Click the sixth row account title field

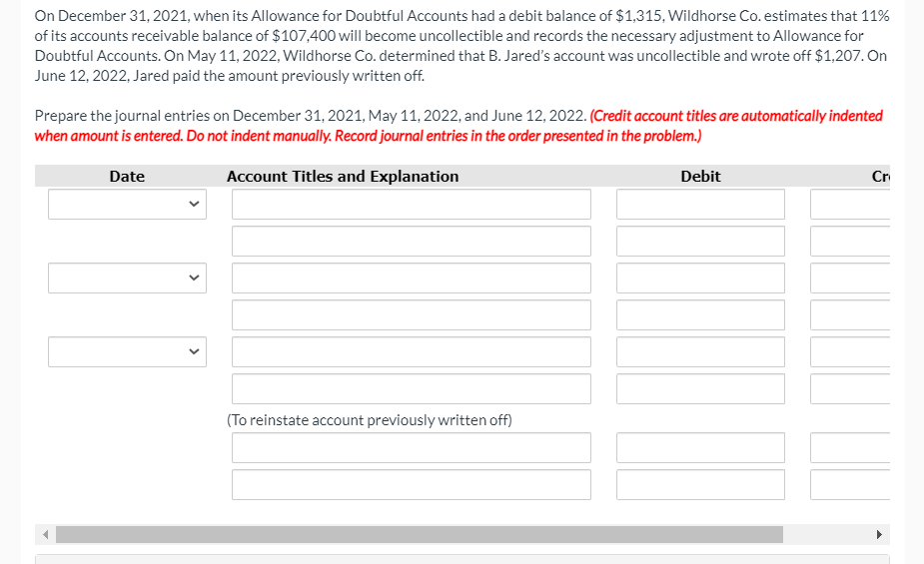pyautogui.click(x=412, y=388)
